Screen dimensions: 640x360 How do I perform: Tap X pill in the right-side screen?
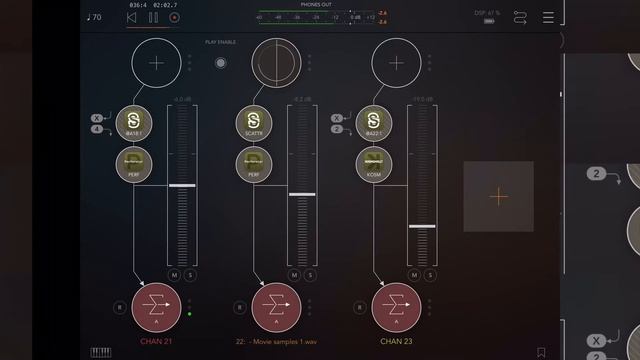coord(596,340)
